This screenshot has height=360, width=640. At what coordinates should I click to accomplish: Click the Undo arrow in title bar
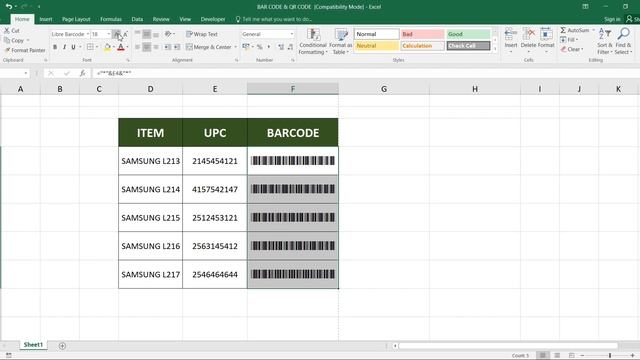click(9, 7)
